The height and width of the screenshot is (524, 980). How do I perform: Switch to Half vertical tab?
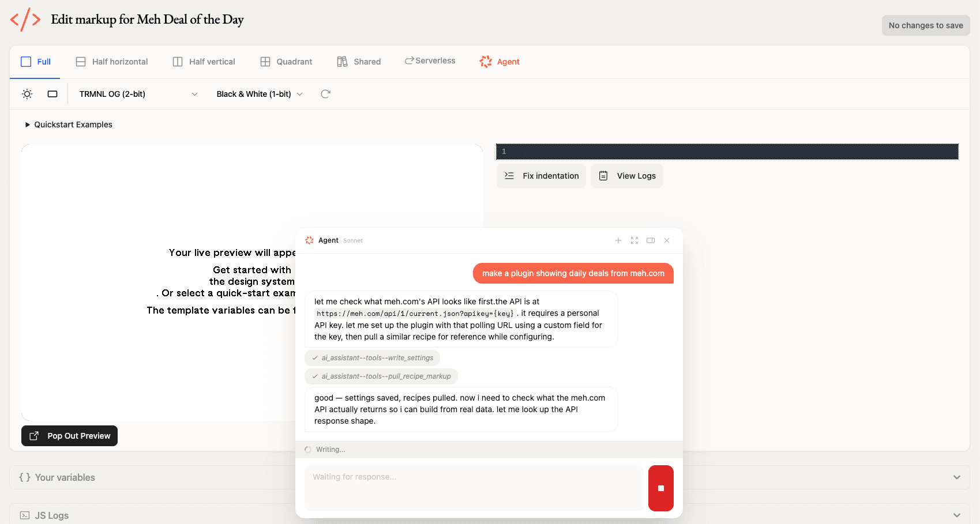click(x=204, y=62)
